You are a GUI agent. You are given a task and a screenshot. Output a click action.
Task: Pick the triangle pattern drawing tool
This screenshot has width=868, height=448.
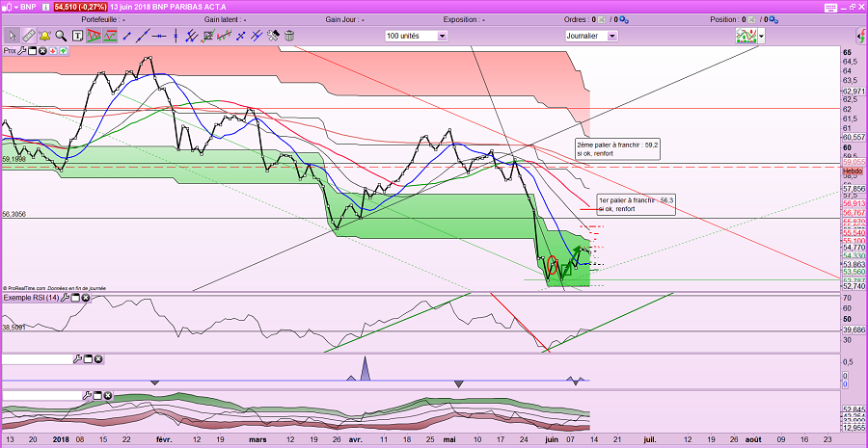(x=94, y=36)
